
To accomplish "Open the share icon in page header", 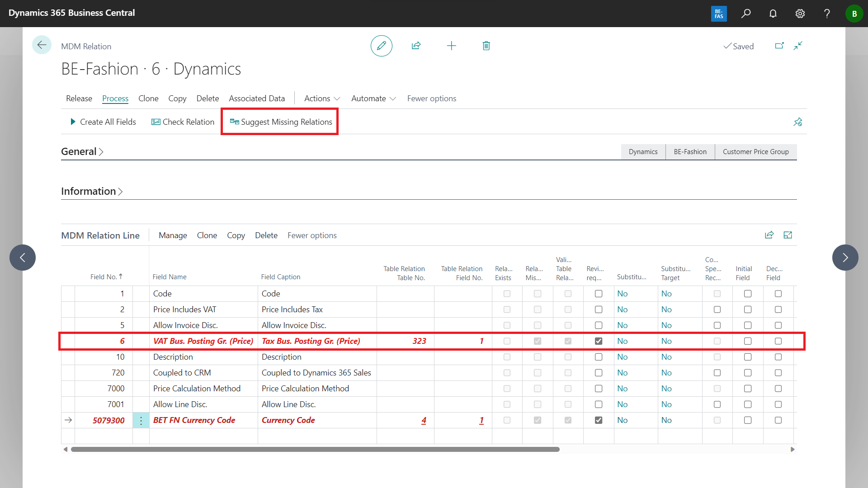I will tap(416, 46).
